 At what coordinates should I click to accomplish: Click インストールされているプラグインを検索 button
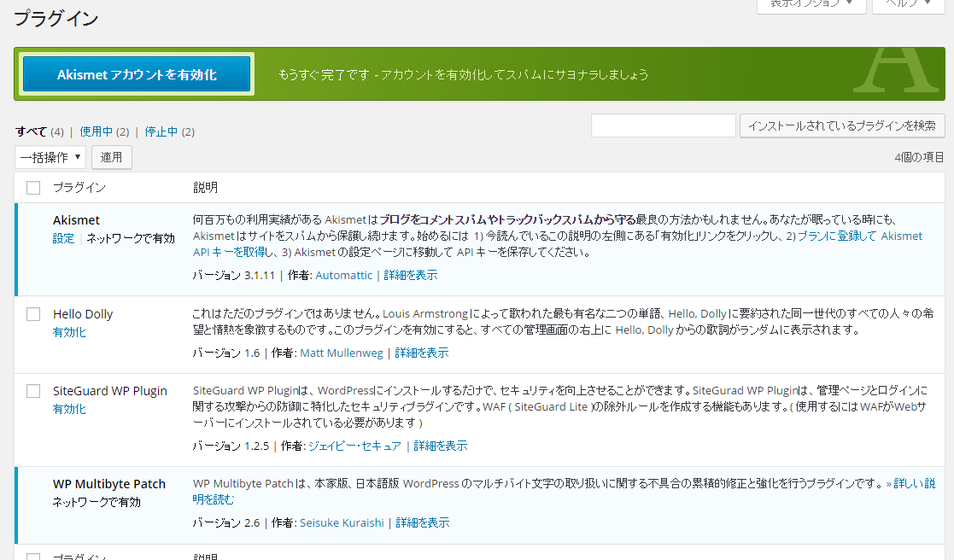click(x=841, y=126)
